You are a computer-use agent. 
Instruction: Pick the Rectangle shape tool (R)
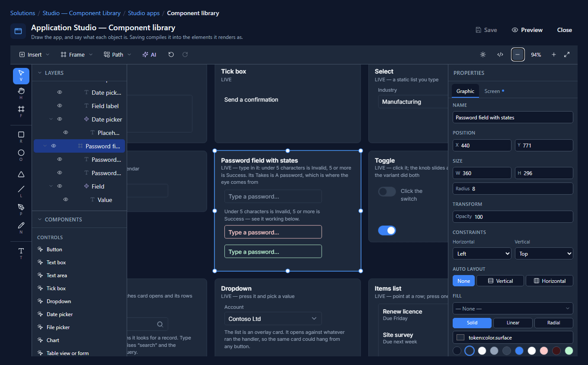click(x=21, y=137)
